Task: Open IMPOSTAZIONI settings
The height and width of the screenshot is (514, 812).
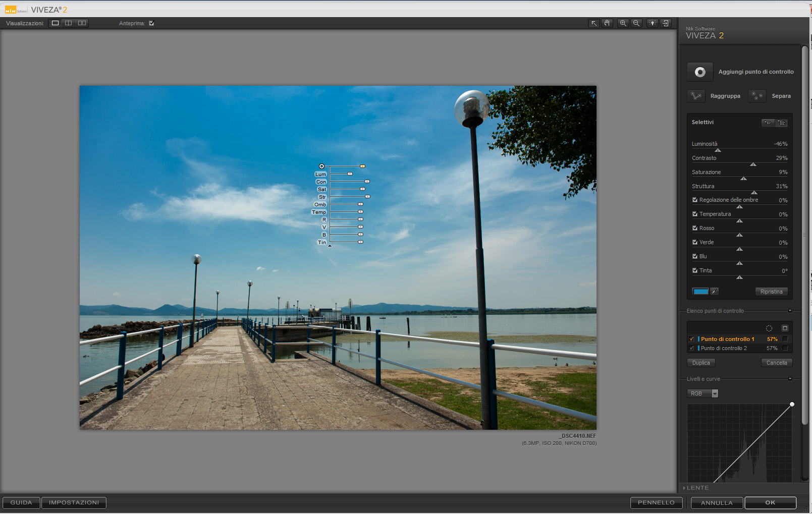Action: click(74, 502)
